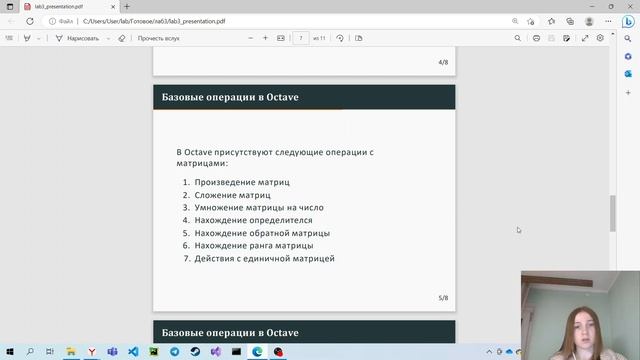Click the text Сложение матриц
Viewport: 640px width, 360px height.
point(232,195)
